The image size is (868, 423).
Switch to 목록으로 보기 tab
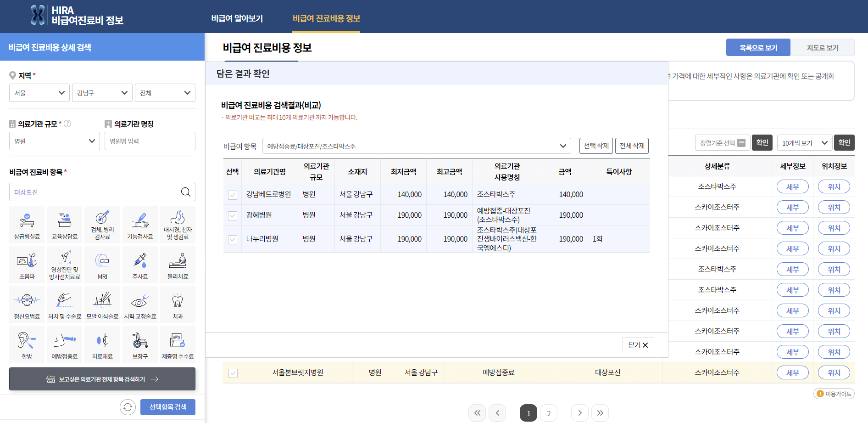tap(758, 47)
